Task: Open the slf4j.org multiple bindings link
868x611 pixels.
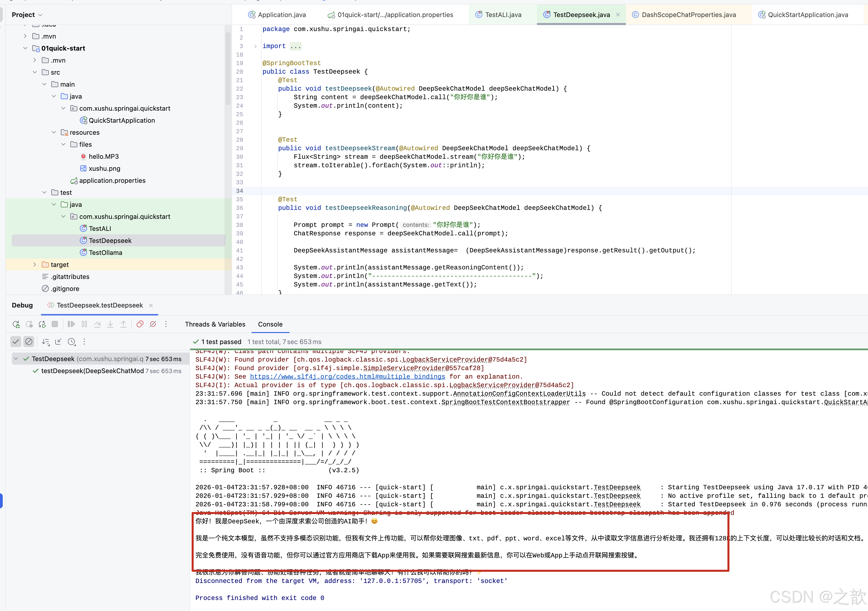Action: point(347,376)
